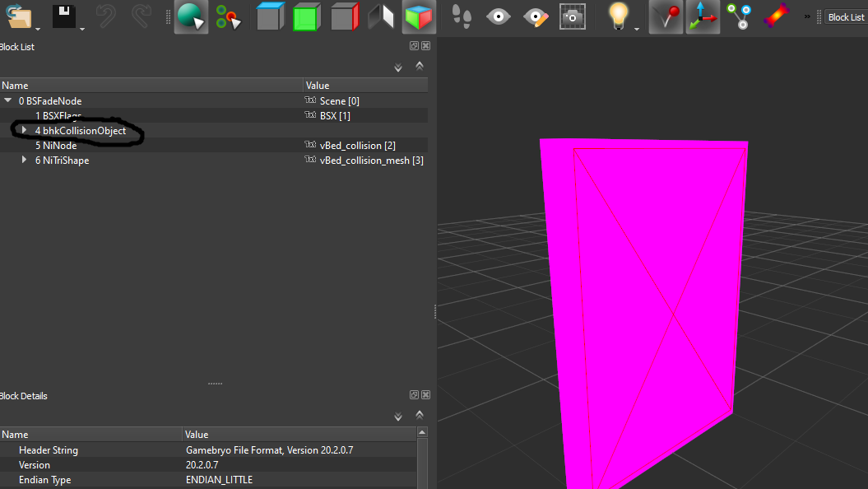Expand all rows in Block Details
The height and width of the screenshot is (489, 868).
tap(398, 417)
